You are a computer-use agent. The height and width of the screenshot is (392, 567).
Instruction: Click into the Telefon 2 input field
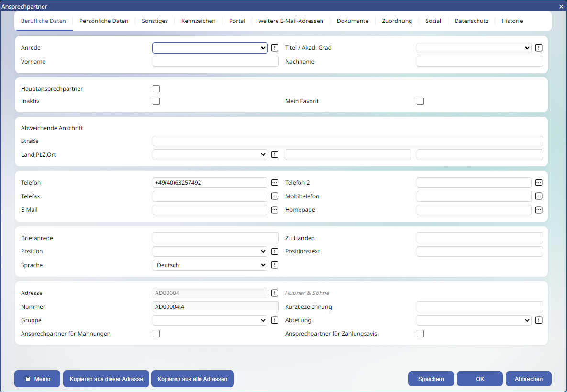tap(474, 183)
